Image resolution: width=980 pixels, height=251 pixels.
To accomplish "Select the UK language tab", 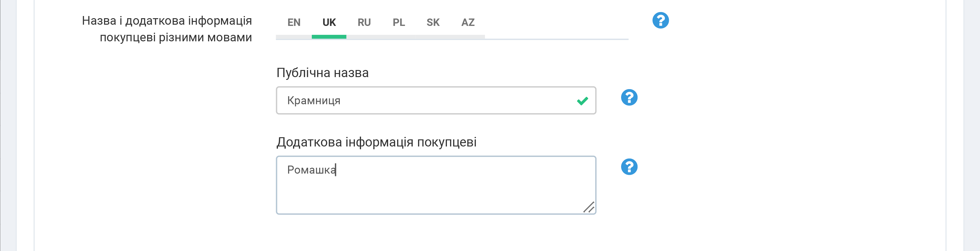I will (329, 23).
